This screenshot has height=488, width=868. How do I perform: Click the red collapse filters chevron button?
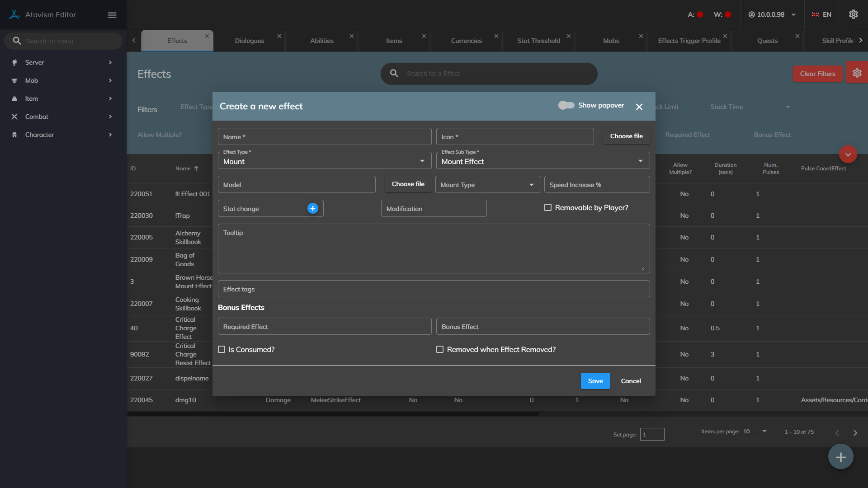[848, 155]
